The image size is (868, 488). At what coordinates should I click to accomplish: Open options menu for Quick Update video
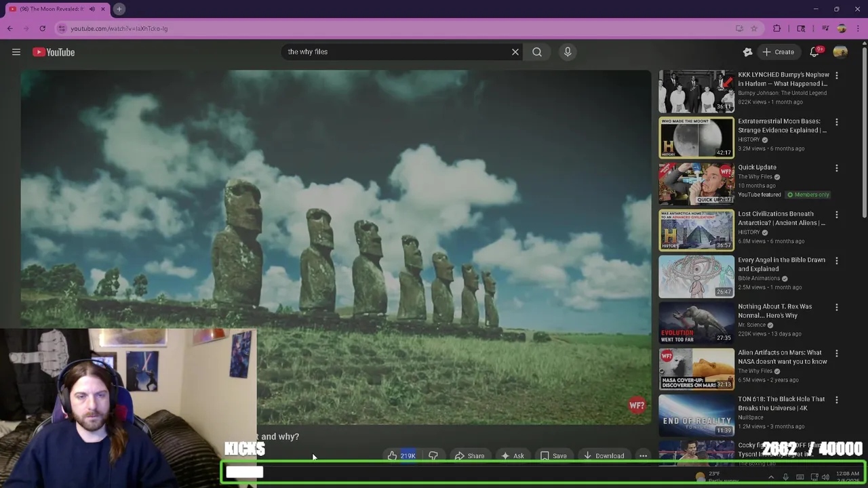[x=836, y=168]
